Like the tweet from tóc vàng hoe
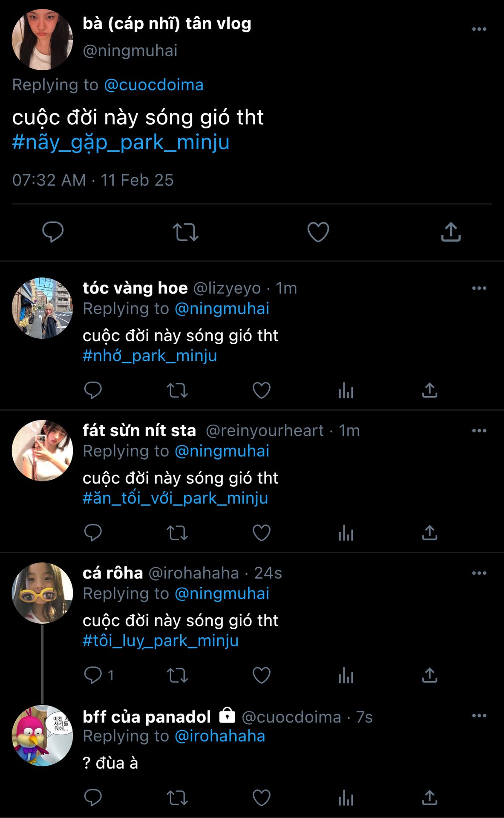This screenshot has height=818, width=504. point(262,390)
